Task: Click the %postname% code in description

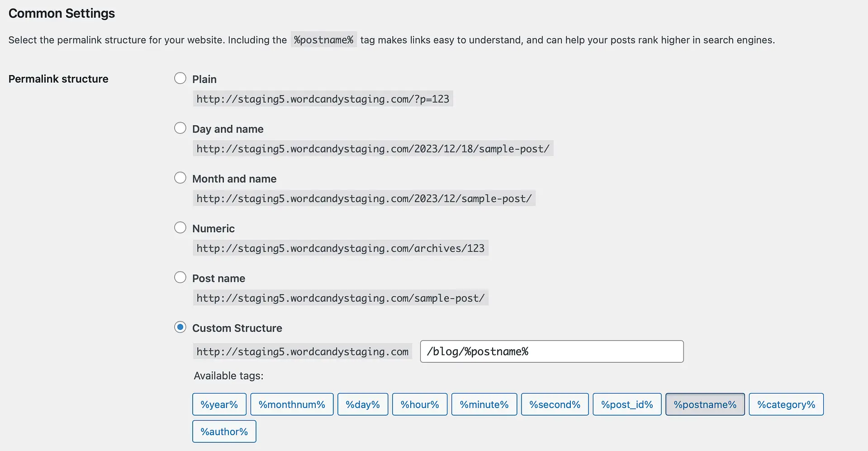Action: tap(324, 40)
